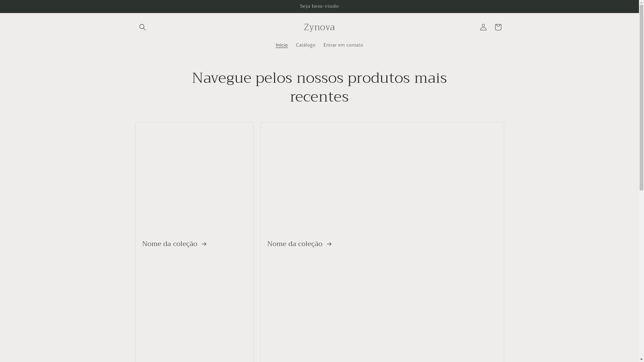
Task: Click the Zynova store logo
Action: pyautogui.click(x=319, y=27)
